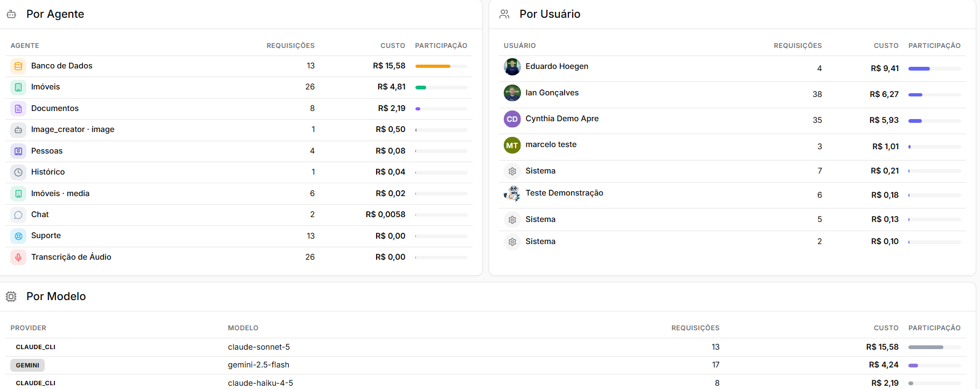The height and width of the screenshot is (389, 980).
Task: Click the Transcrição de Áudio agent name
Action: click(71, 257)
